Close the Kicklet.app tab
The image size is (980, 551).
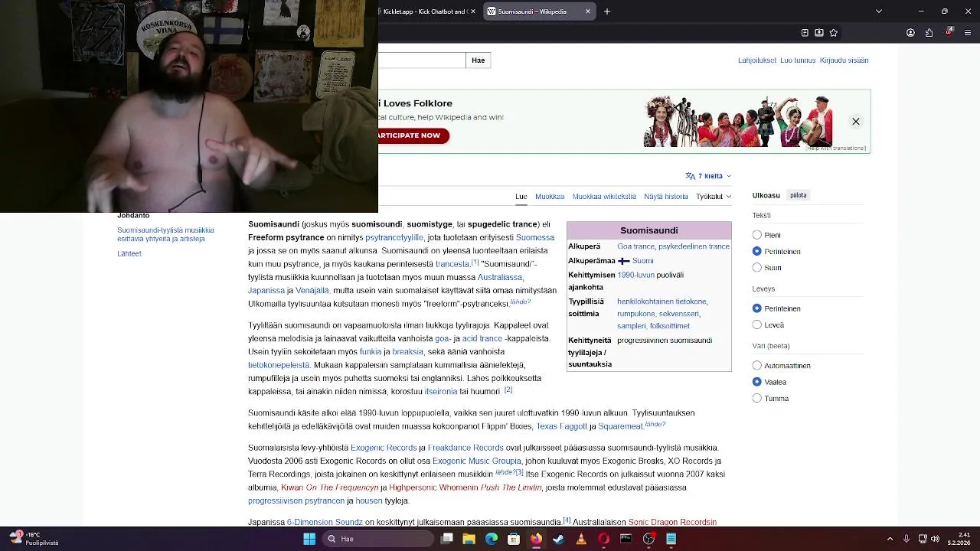coord(473,11)
